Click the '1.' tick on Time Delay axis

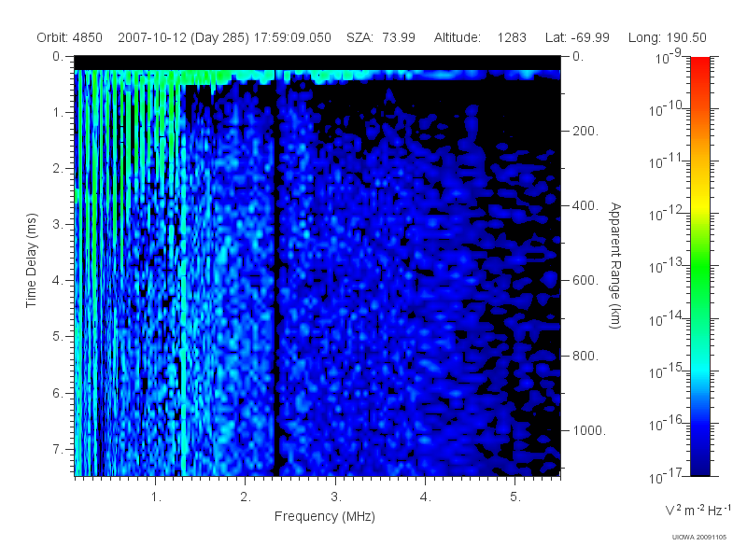click(x=58, y=112)
